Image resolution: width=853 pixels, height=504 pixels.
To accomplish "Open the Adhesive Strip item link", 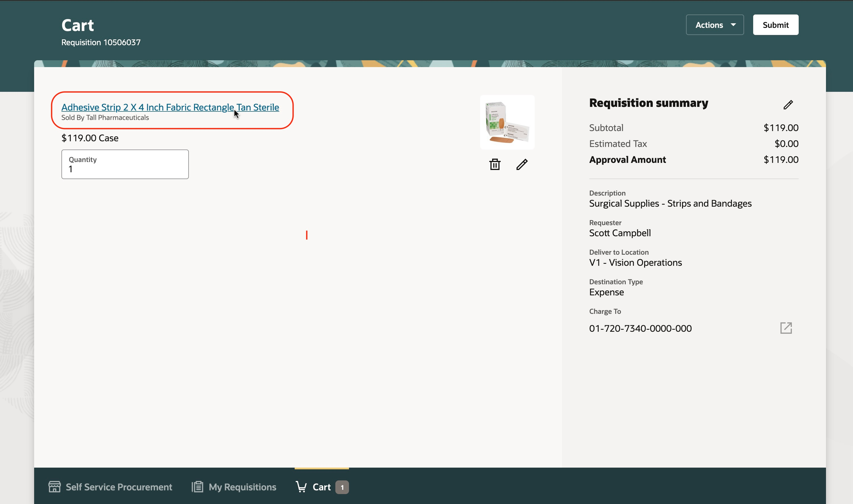I will coord(170,107).
